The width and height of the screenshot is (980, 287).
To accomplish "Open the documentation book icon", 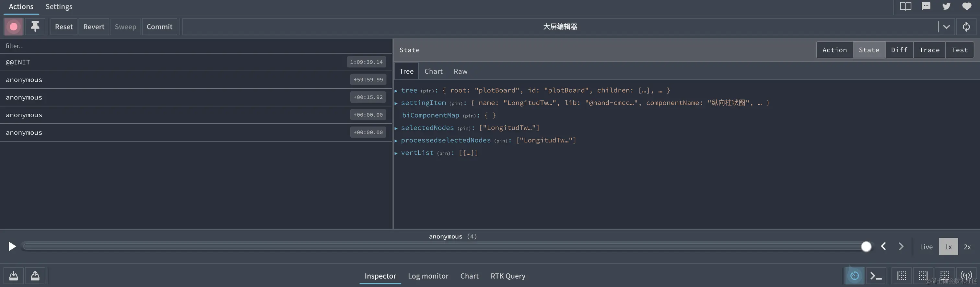I will point(905,6).
